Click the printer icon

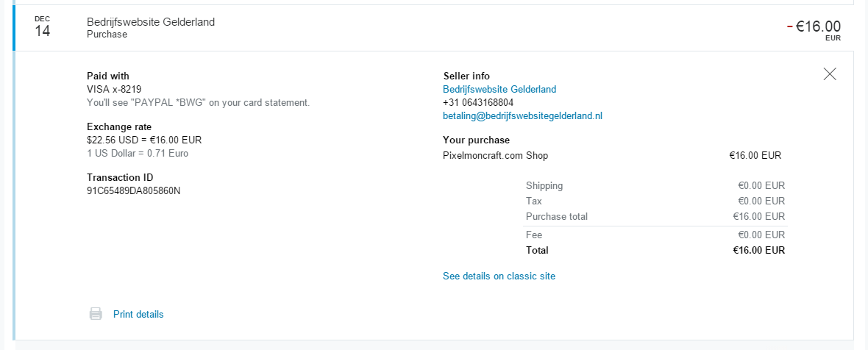pyautogui.click(x=96, y=314)
